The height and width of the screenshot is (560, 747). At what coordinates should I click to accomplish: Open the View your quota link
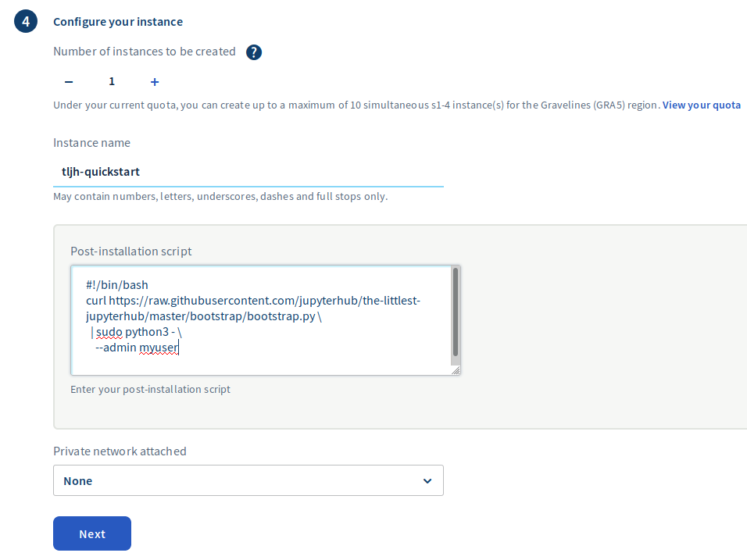[x=701, y=105]
